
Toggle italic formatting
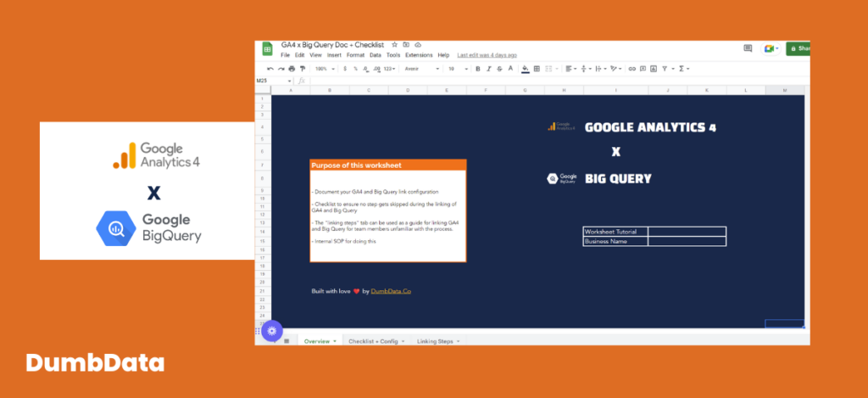pyautogui.click(x=489, y=69)
